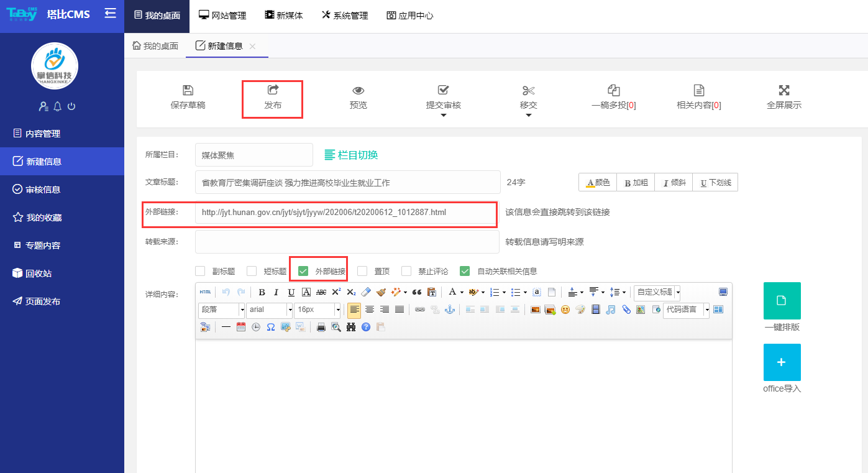Print editor content

click(x=321, y=327)
